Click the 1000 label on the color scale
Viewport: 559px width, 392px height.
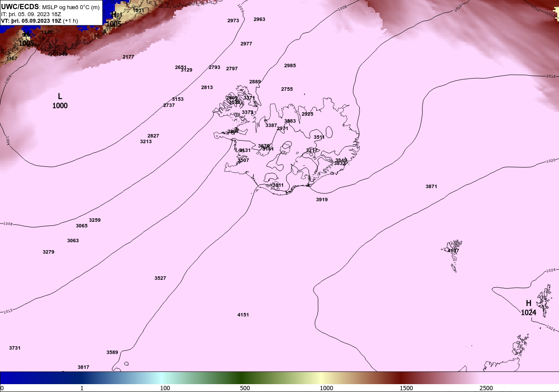pos(326,388)
